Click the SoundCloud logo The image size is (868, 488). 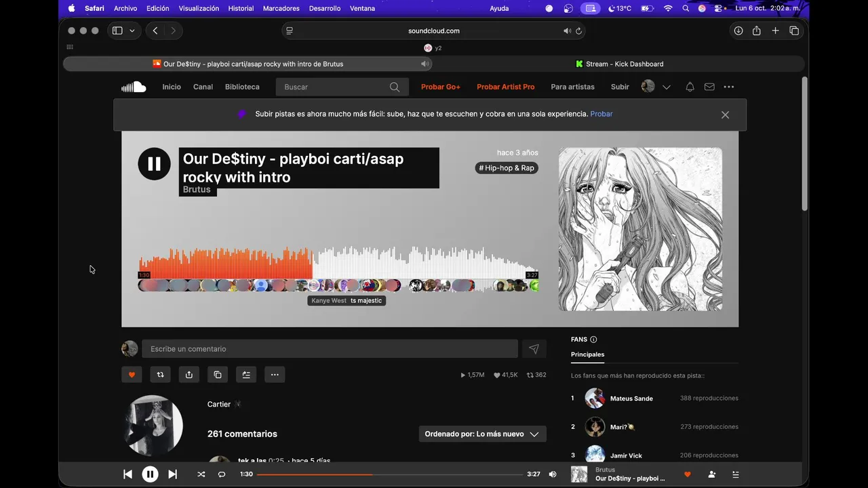pyautogui.click(x=134, y=87)
